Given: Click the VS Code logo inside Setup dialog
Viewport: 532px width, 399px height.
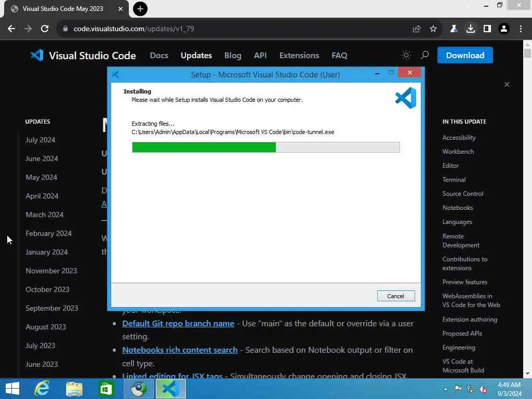Looking at the screenshot, I should click(406, 98).
